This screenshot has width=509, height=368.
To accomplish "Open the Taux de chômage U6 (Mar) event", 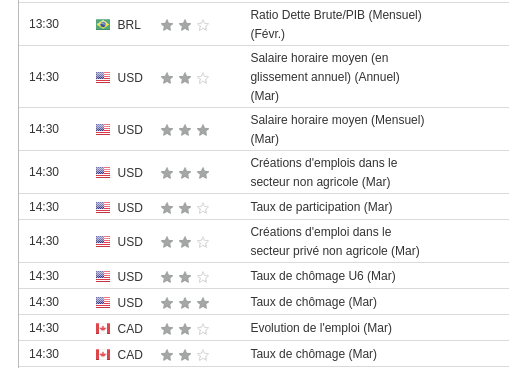I will [x=323, y=276].
